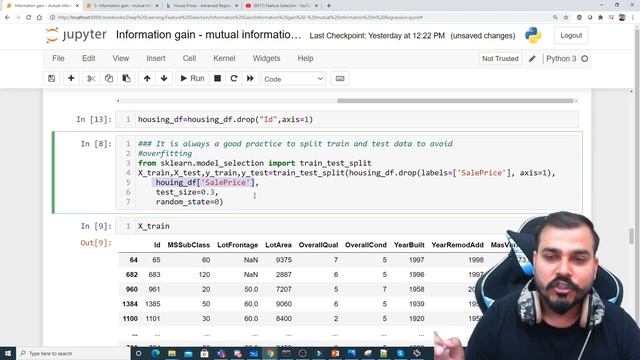Open File Explorer from taskbar
Viewport: 640px width, 360px height.
(172, 353)
